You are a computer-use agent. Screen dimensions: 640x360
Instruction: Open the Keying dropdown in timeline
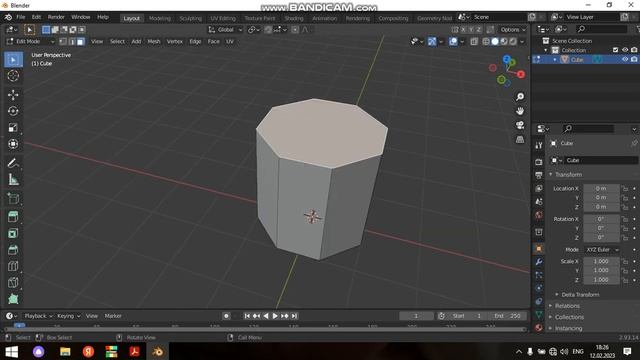pos(68,316)
